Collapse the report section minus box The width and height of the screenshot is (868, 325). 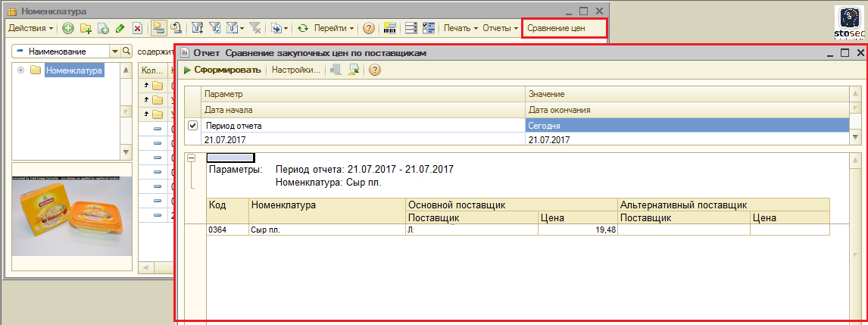point(191,158)
